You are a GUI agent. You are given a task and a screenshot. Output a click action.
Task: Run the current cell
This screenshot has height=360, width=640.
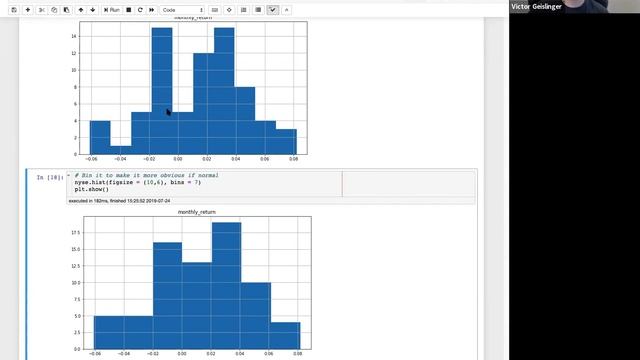[x=111, y=10]
